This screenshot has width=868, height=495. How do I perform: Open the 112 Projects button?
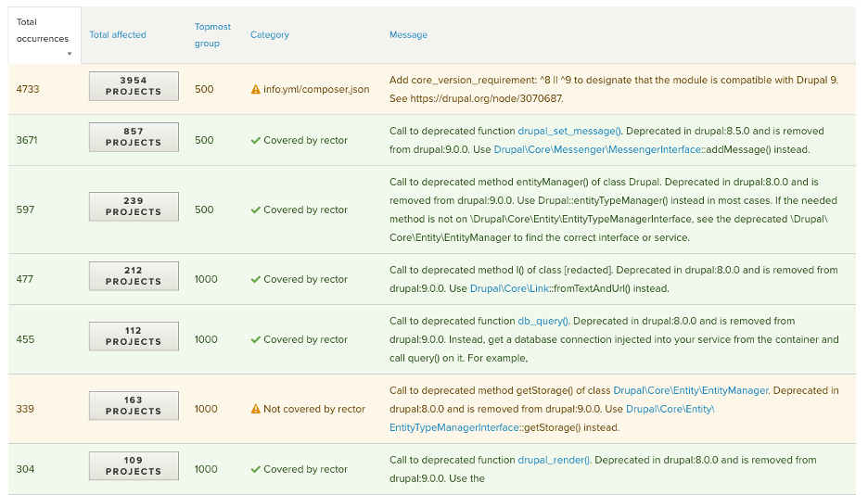134,336
